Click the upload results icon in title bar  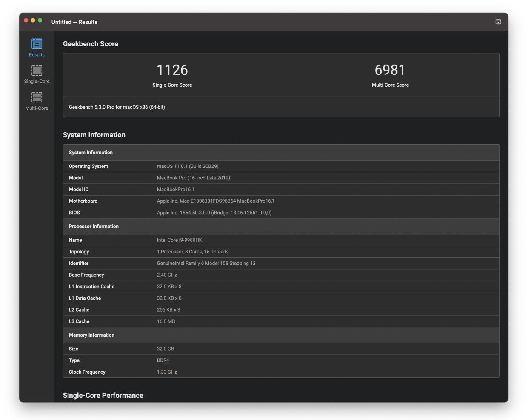(x=498, y=22)
